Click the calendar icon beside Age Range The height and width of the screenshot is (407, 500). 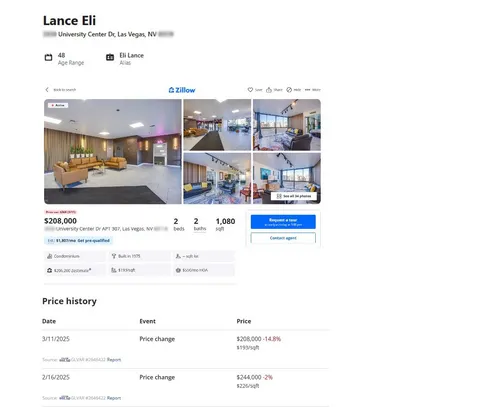(x=48, y=57)
